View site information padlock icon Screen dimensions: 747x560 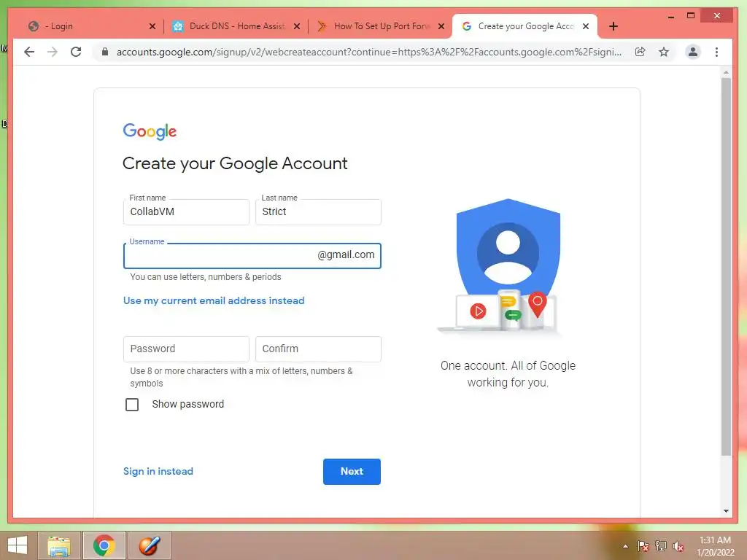point(105,52)
